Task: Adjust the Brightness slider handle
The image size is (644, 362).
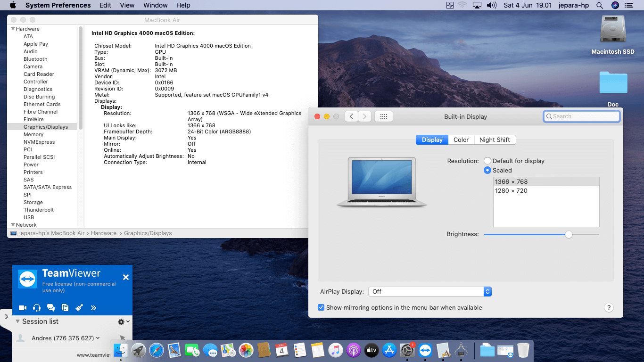Action: (569, 234)
